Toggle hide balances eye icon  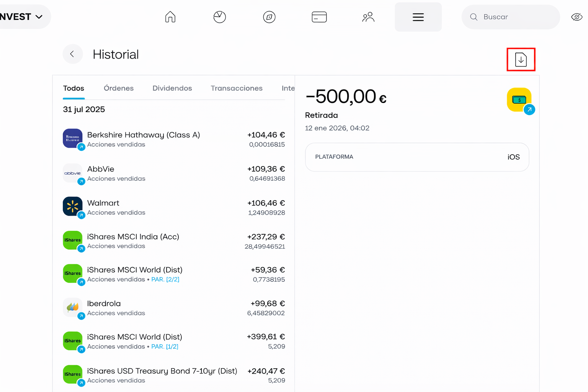coord(576,17)
